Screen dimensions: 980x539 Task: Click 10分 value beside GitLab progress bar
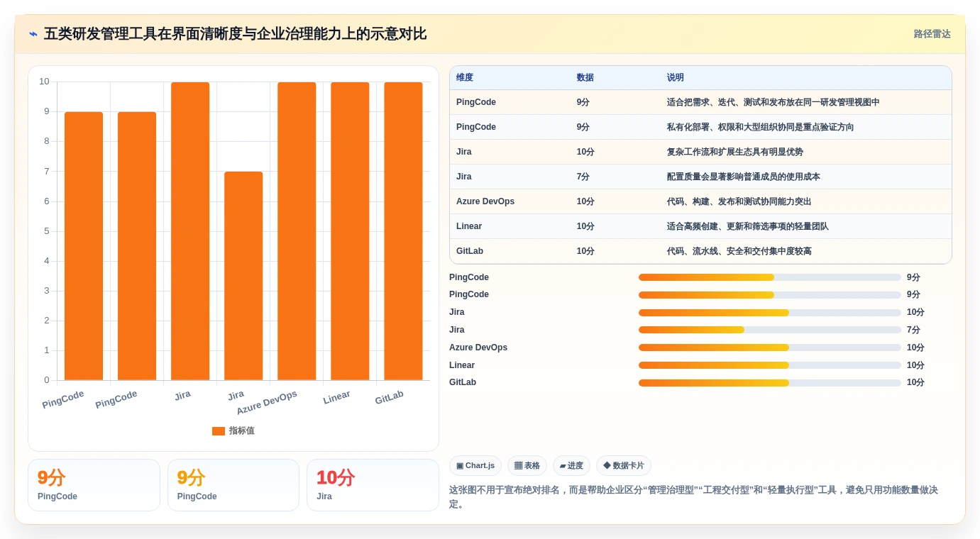915,382
